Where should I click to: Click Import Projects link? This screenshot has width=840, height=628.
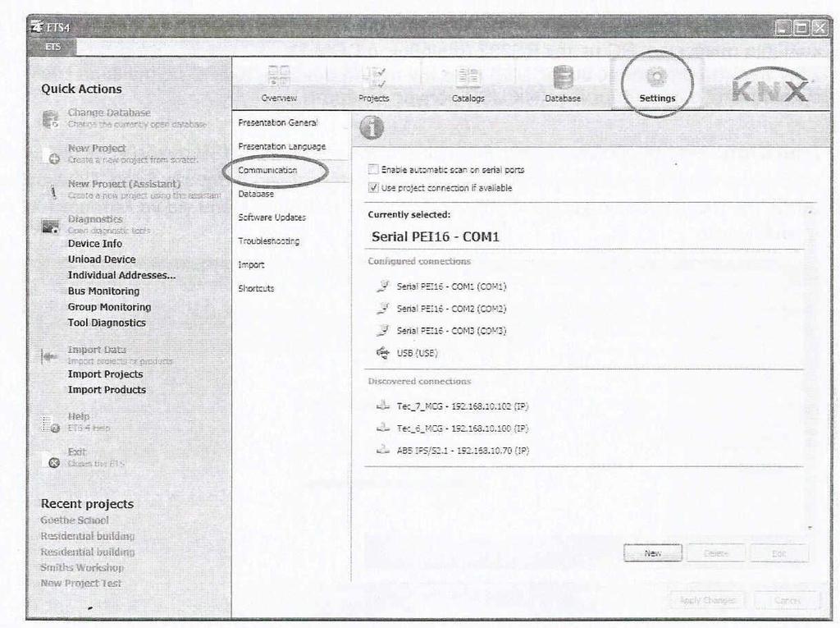coord(105,374)
